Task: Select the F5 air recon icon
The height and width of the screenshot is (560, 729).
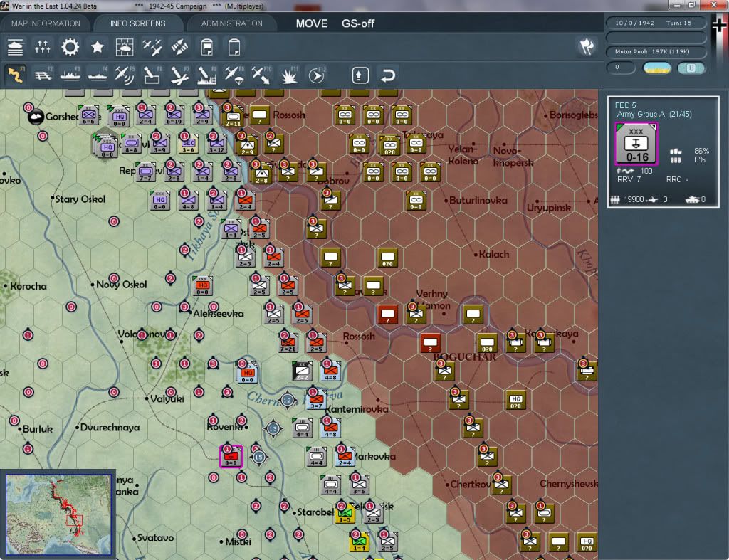Action: (125, 75)
